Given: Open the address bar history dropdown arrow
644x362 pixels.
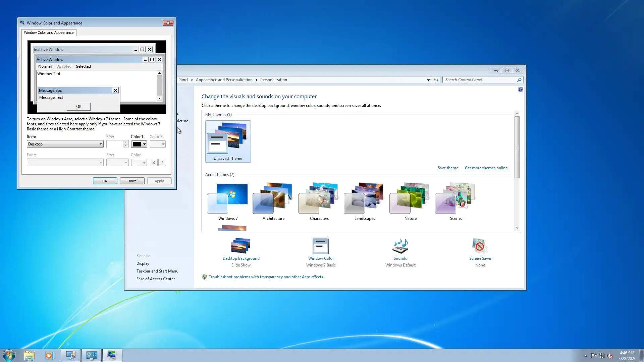Looking at the screenshot, I should click(428, 80).
